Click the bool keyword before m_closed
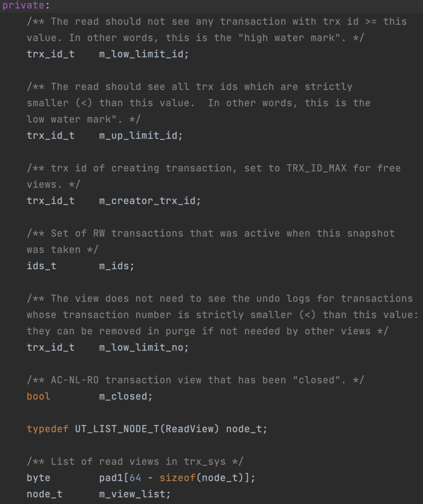The height and width of the screenshot is (504, 423). (38, 396)
